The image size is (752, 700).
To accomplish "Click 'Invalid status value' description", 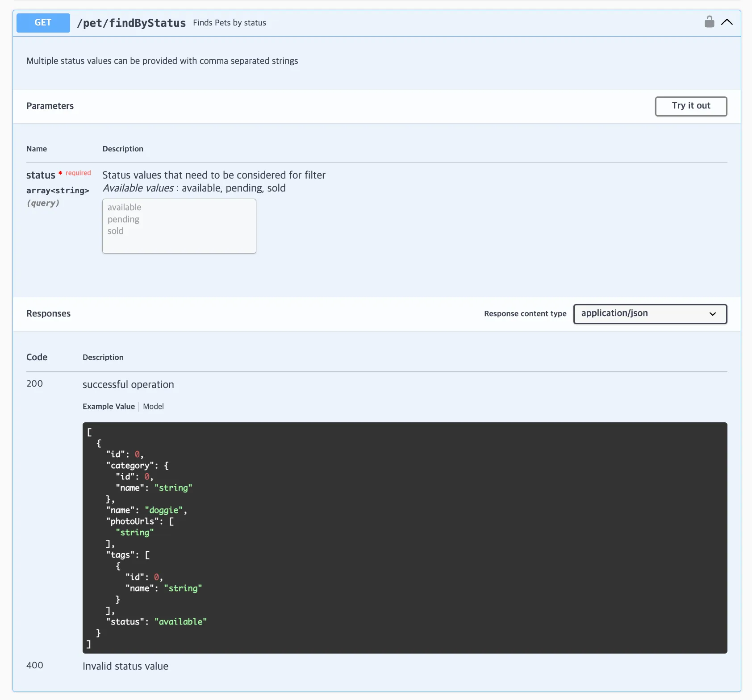I will click(x=125, y=666).
